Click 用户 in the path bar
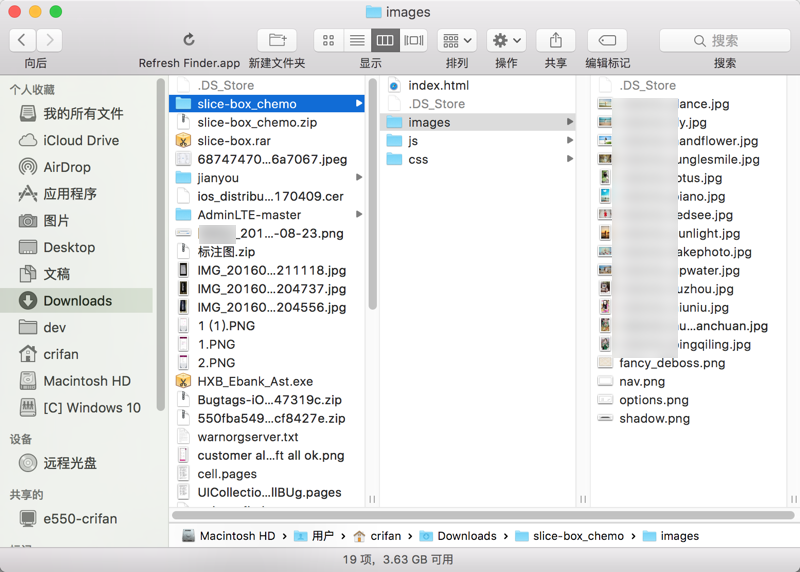 315,536
